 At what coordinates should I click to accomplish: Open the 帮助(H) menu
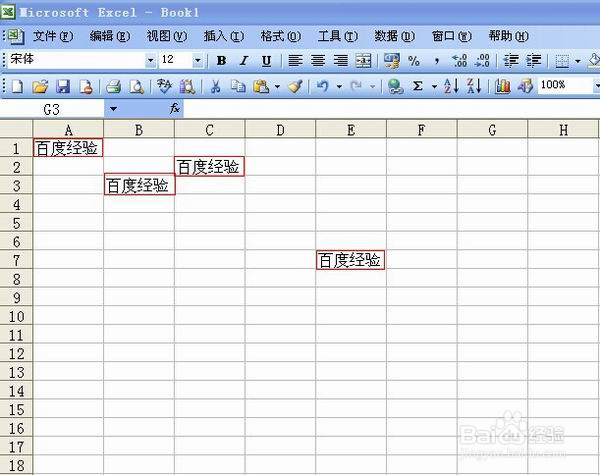509,36
